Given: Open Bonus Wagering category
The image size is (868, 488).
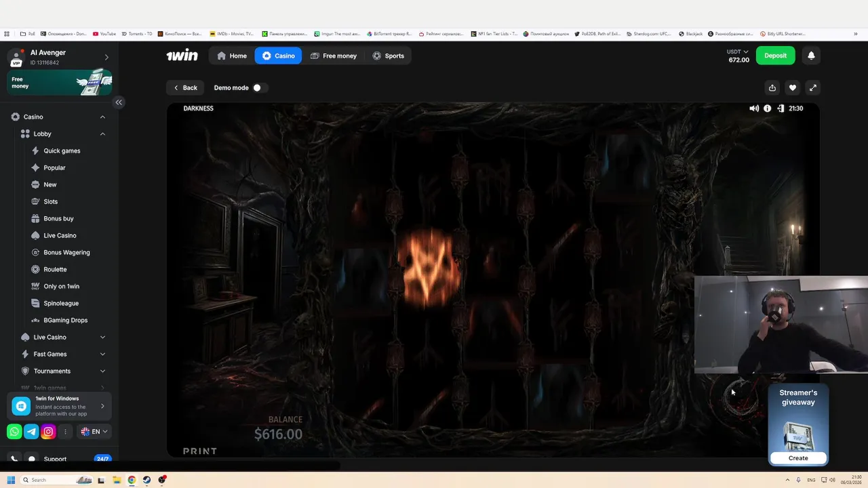Looking at the screenshot, I should pos(66,252).
